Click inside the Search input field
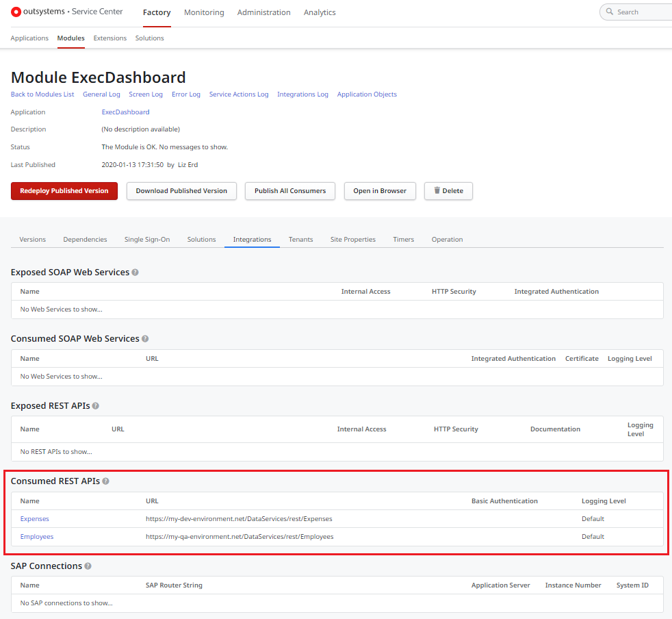Image resolution: width=672 pixels, height=619 pixels. [640, 12]
